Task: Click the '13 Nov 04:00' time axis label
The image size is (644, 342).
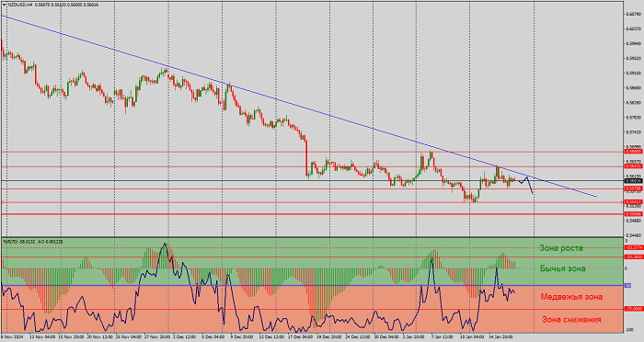Action: (x=42, y=336)
